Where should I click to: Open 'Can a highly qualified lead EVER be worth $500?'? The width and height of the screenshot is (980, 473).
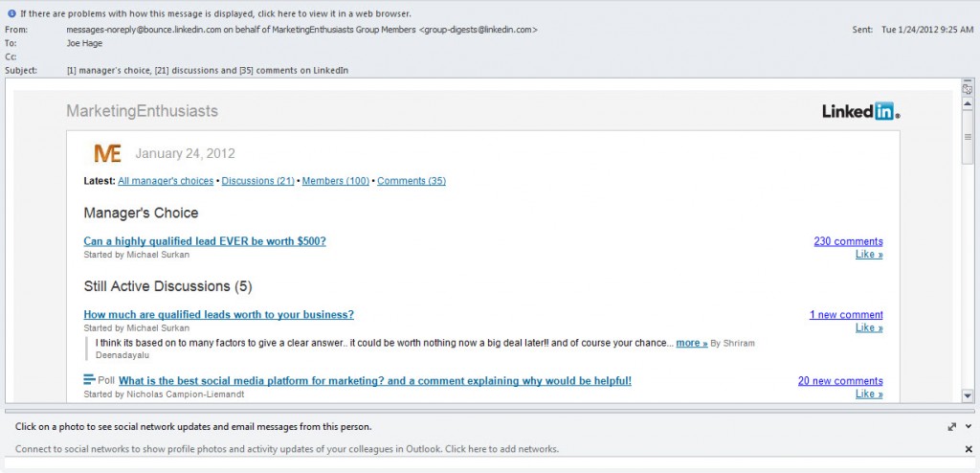(205, 241)
